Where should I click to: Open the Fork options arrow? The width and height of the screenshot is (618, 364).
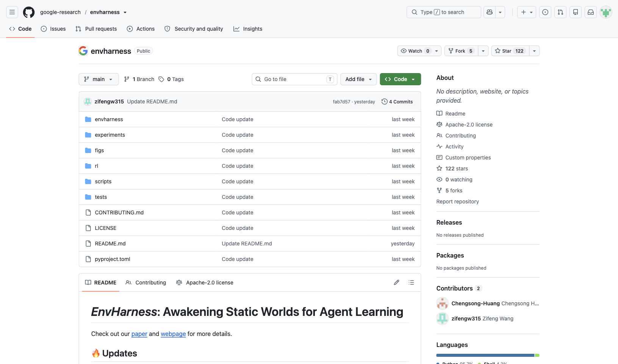pos(483,51)
